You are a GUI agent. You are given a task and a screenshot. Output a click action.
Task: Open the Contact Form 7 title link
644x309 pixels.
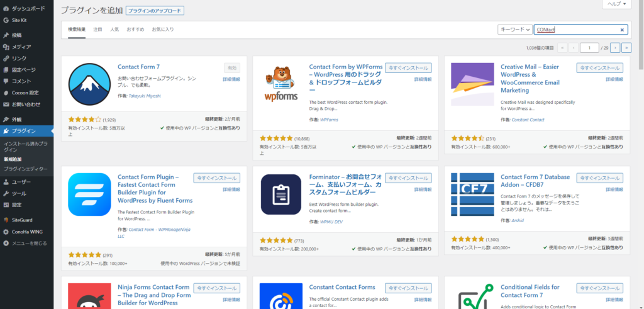[138, 67]
